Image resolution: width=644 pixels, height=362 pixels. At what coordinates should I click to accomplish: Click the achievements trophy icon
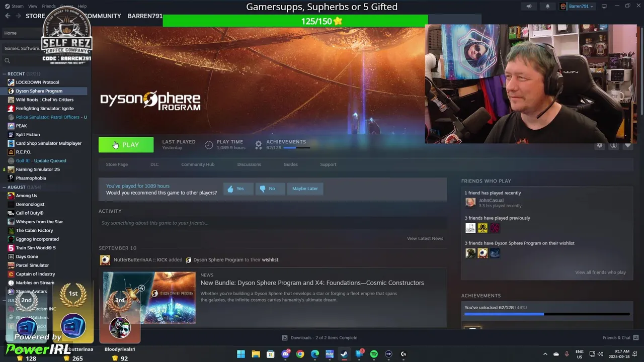(x=259, y=145)
